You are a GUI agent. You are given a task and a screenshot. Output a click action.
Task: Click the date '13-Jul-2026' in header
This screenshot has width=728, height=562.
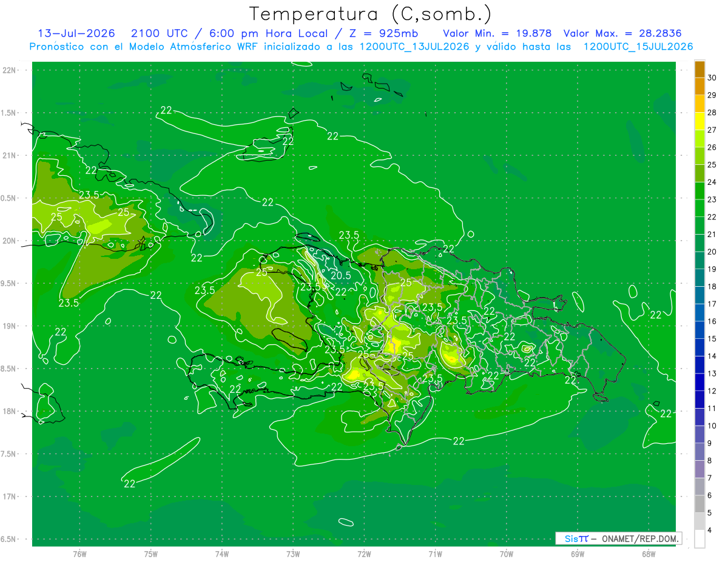tap(76, 33)
